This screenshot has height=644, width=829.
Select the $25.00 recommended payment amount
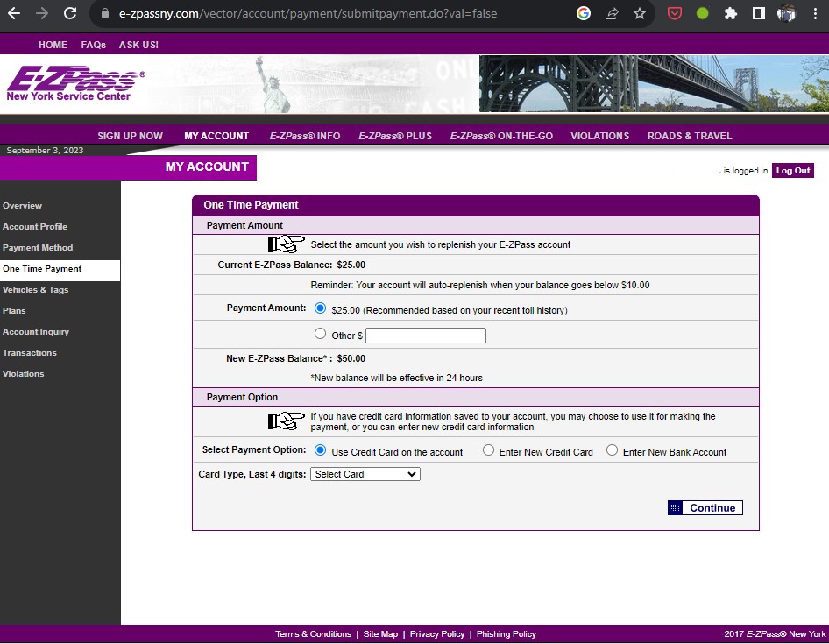click(320, 308)
